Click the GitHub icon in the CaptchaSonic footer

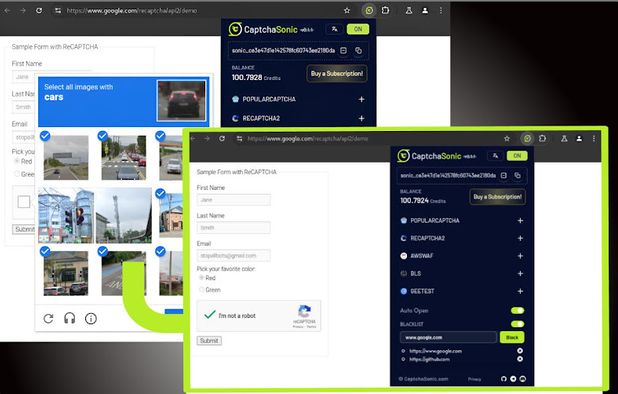[x=503, y=379]
